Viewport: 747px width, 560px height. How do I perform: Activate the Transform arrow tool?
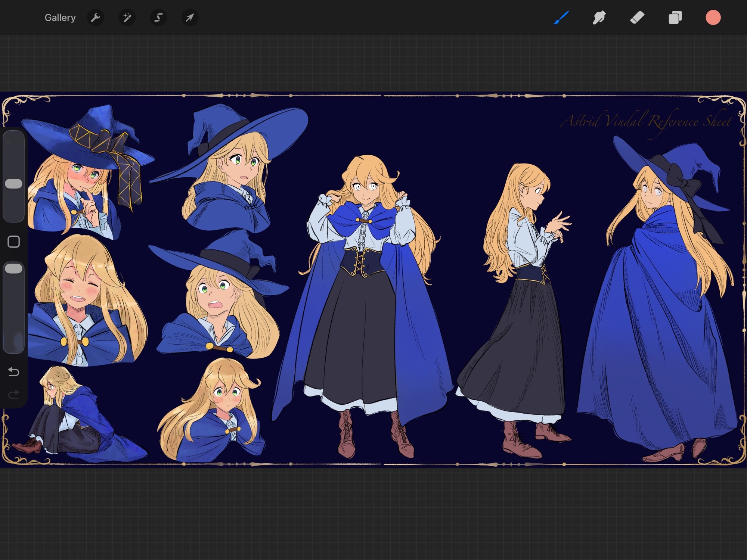tap(190, 18)
